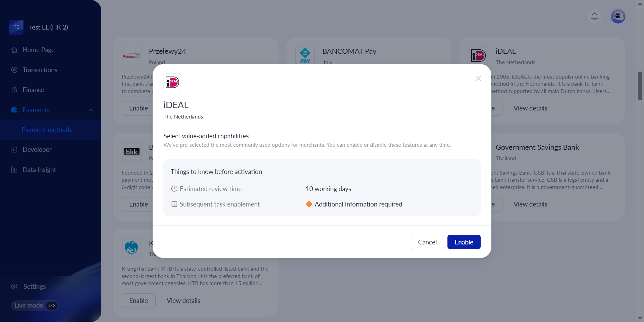Click the Additional Information required warning icon
Image resolution: width=644 pixels, height=322 pixels.
tap(309, 204)
